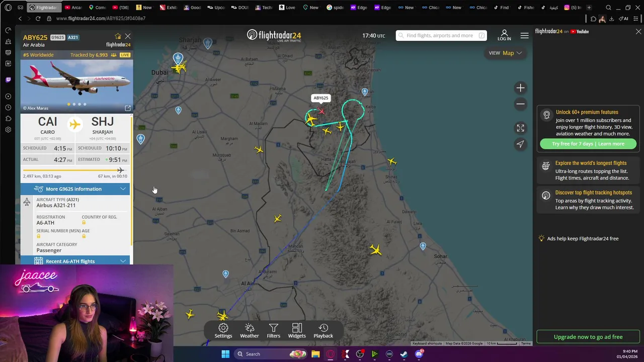Click Upgrade now to go ad free

(x=588, y=337)
